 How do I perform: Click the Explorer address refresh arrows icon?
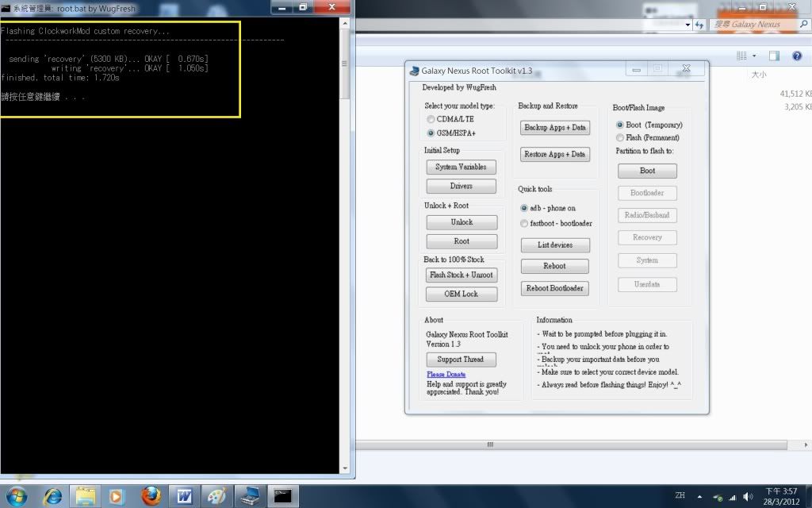(x=699, y=25)
